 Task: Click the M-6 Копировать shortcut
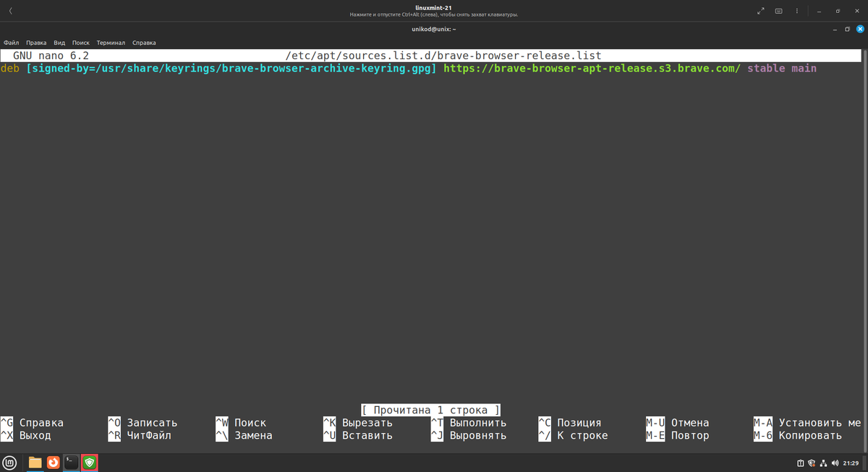click(x=798, y=436)
